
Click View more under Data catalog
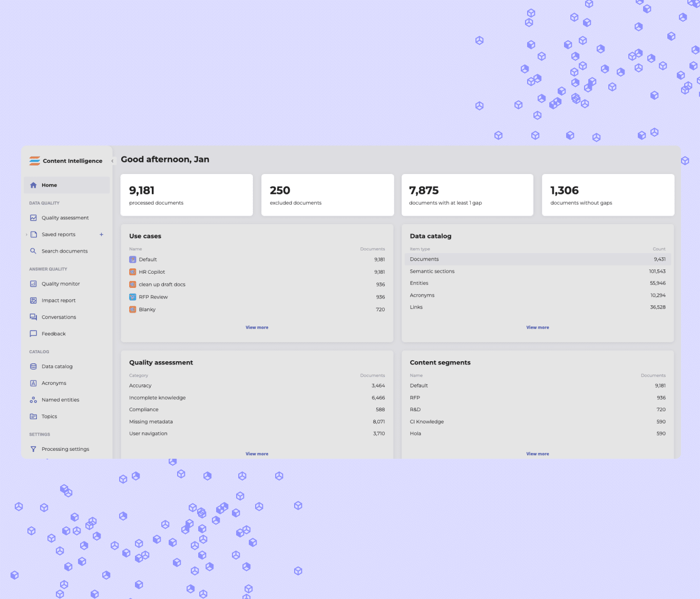click(x=537, y=327)
